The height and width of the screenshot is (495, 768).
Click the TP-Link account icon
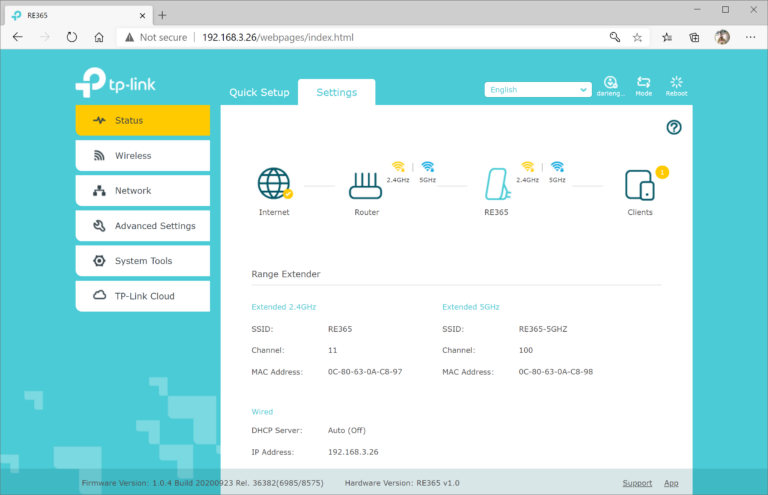(610, 86)
